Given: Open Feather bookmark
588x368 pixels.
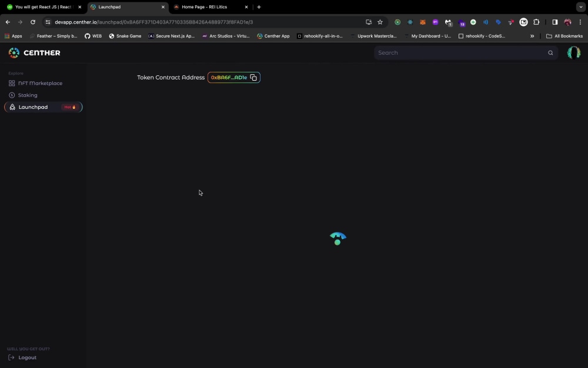Looking at the screenshot, I should (x=54, y=36).
